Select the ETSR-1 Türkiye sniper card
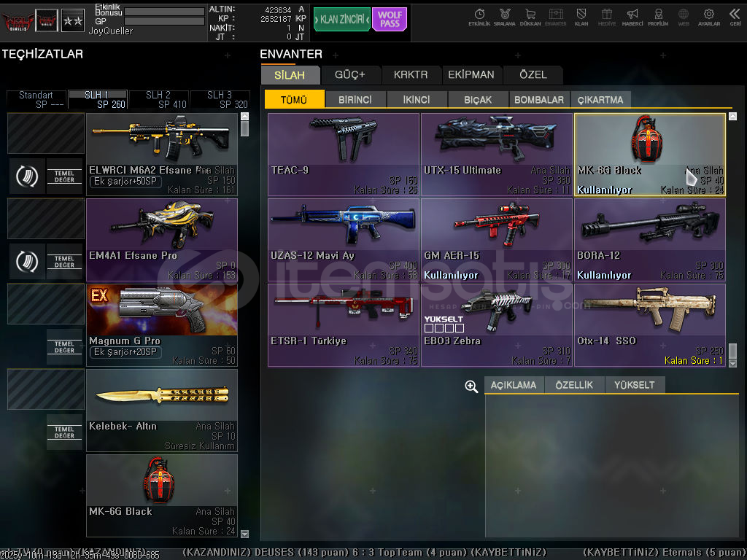Screen dimensions: 747x560 click(x=344, y=325)
